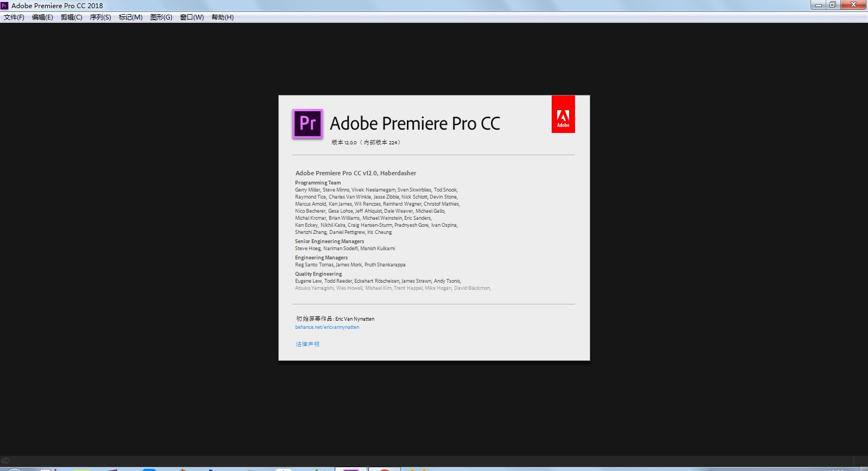The image size is (868, 471).
Task: Click the title text 'Adobe Premiere Pro CC 2018'
Action: [57, 5]
